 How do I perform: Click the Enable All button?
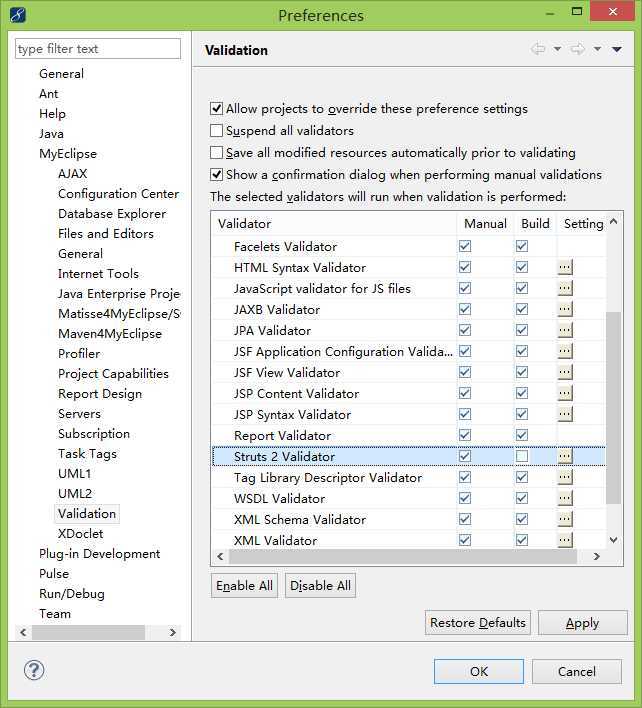(x=244, y=586)
